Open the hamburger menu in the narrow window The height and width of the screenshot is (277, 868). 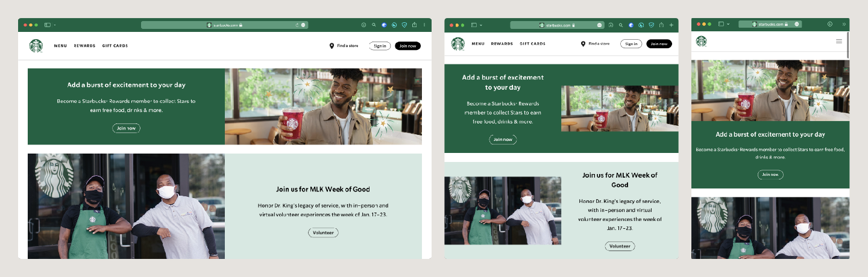(x=839, y=42)
